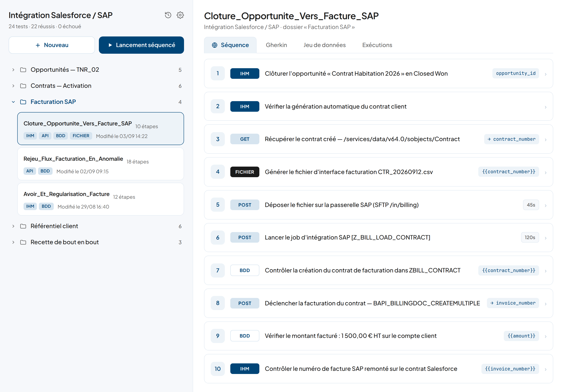The height and width of the screenshot is (392, 565).
Task: Open step 3 "Récupérer le contrat créé"
Action: [378, 139]
